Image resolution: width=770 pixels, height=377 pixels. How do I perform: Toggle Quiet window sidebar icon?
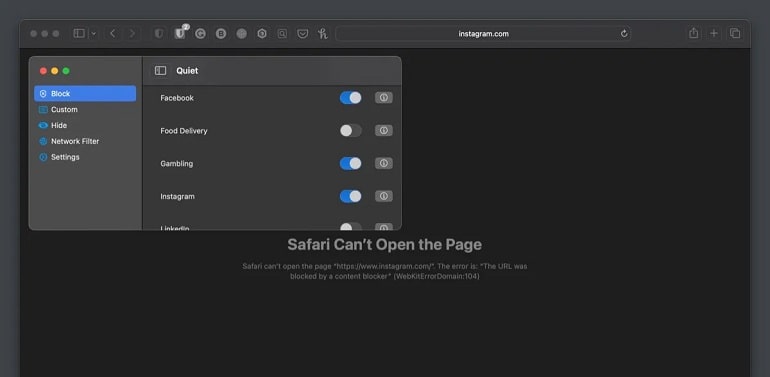(x=161, y=71)
